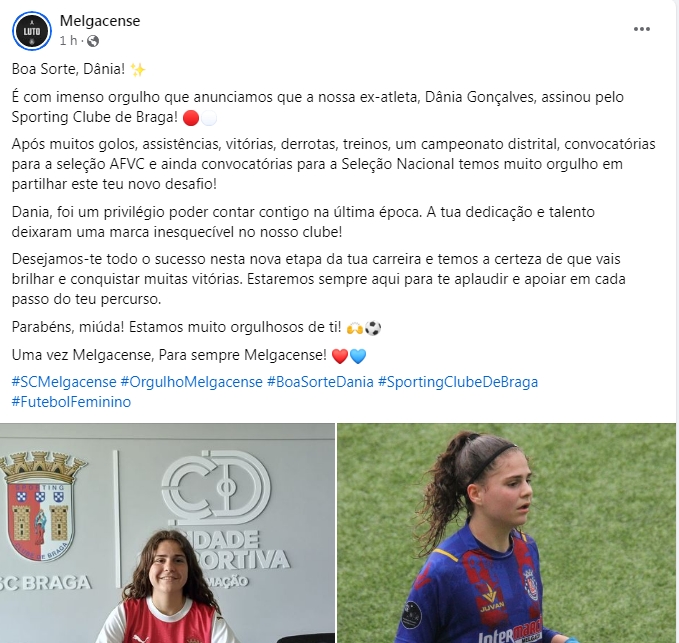Open the SC Braga signing photo
The image size is (679, 643).
(167, 533)
